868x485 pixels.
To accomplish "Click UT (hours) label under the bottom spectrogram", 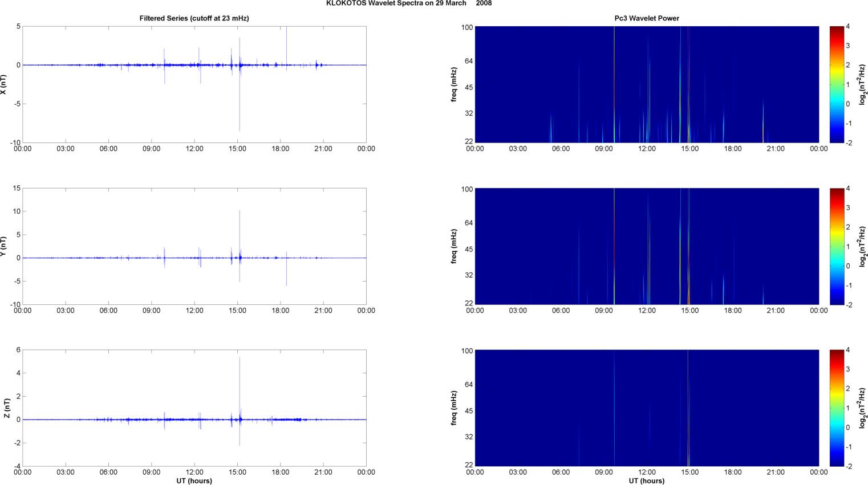I will pos(646,481).
